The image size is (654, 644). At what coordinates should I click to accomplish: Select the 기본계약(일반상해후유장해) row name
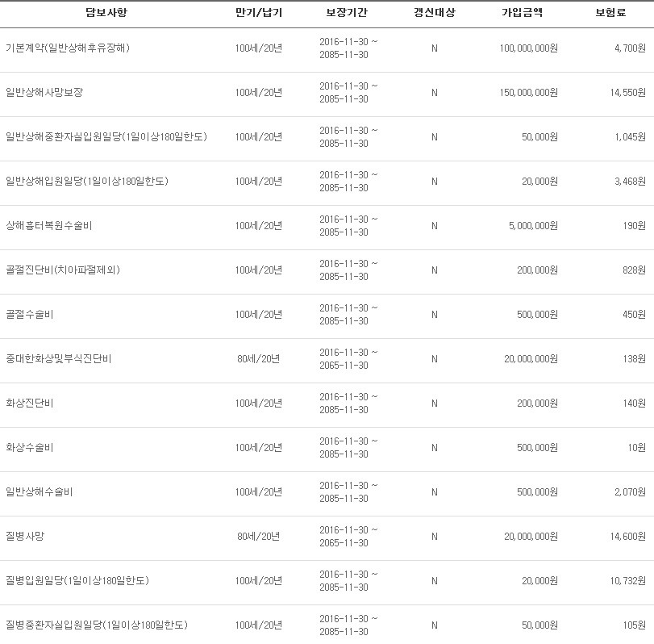point(68,48)
